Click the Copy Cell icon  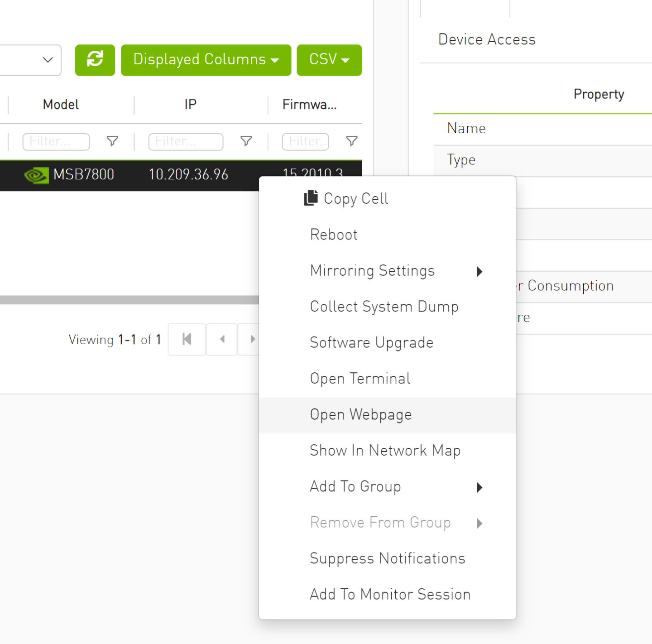click(310, 198)
